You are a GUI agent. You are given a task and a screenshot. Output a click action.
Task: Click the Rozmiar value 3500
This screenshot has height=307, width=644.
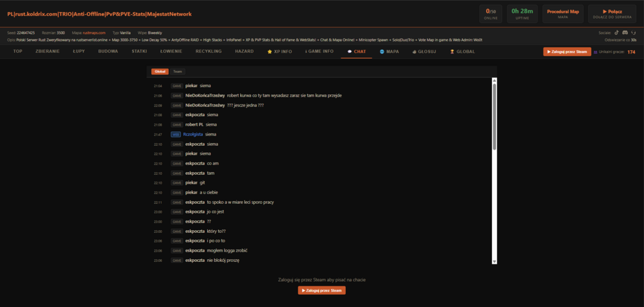(61, 32)
